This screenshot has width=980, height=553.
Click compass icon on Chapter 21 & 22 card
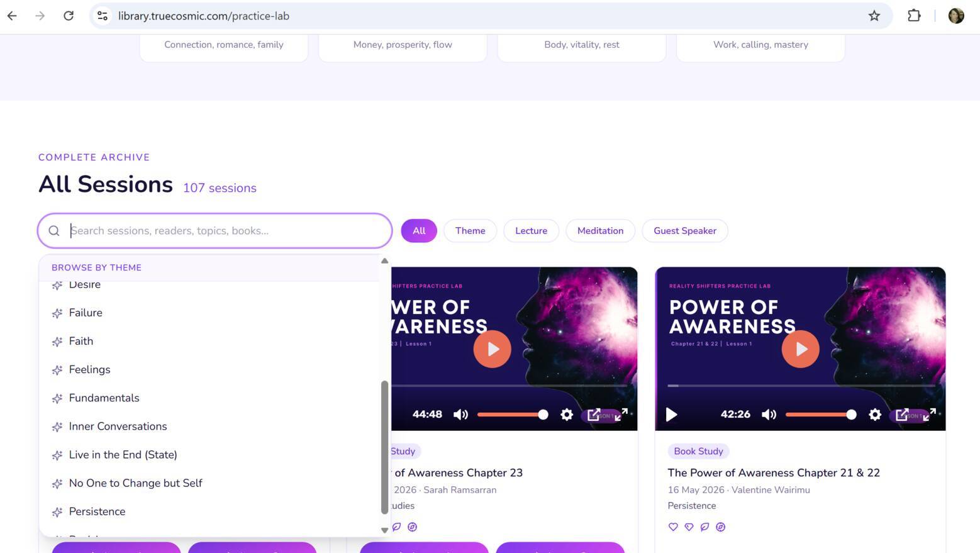point(721,527)
